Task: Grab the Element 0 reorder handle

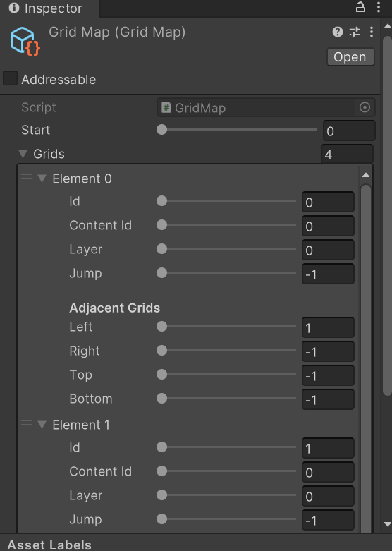Action: point(26,178)
